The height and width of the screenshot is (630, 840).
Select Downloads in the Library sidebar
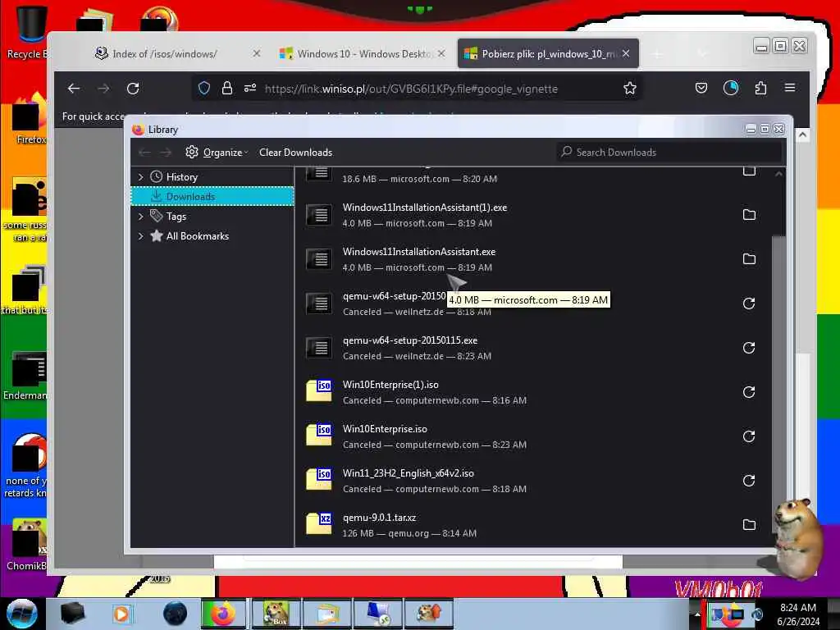tap(212, 197)
